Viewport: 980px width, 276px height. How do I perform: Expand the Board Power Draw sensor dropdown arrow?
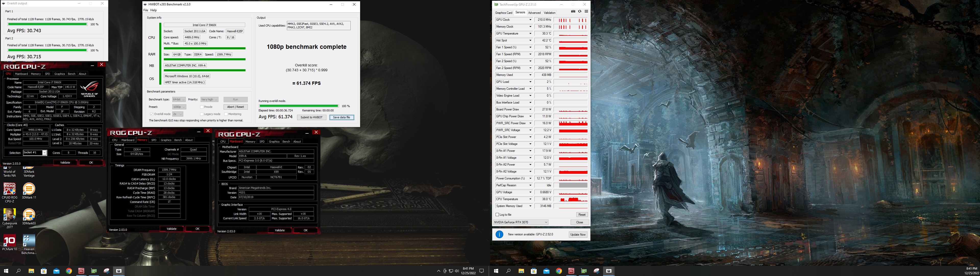530,109
